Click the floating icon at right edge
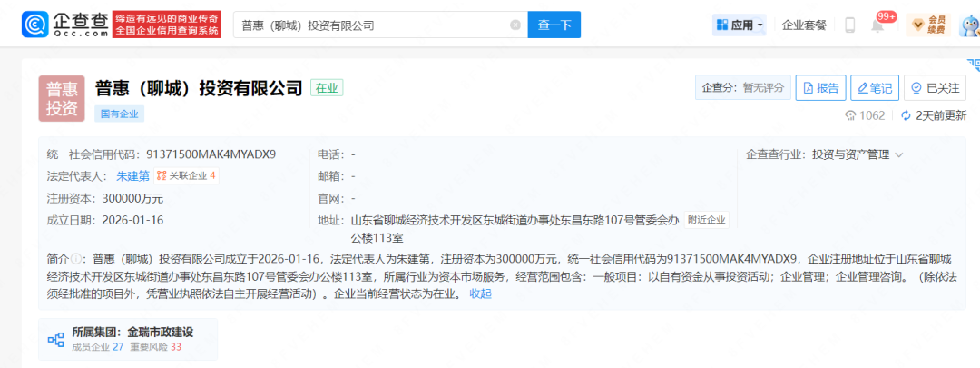The height and width of the screenshot is (368, 980). pyautogui.click(x=974, y=65)
